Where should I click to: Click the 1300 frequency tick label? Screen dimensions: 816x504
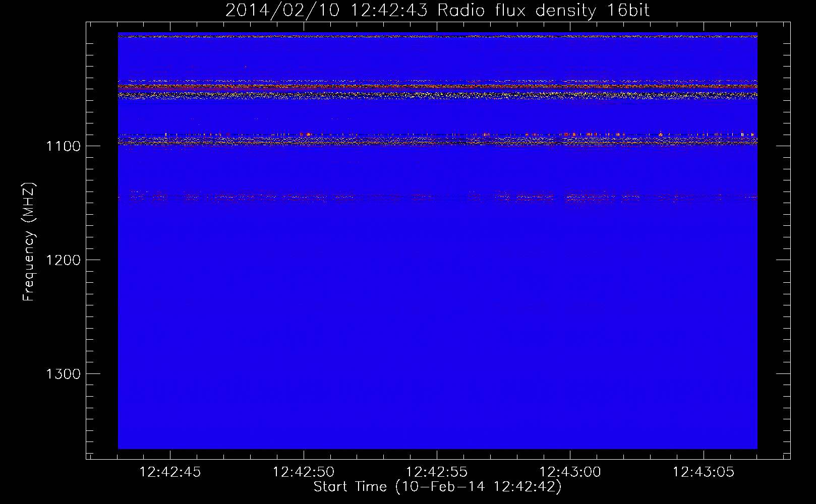63,374
